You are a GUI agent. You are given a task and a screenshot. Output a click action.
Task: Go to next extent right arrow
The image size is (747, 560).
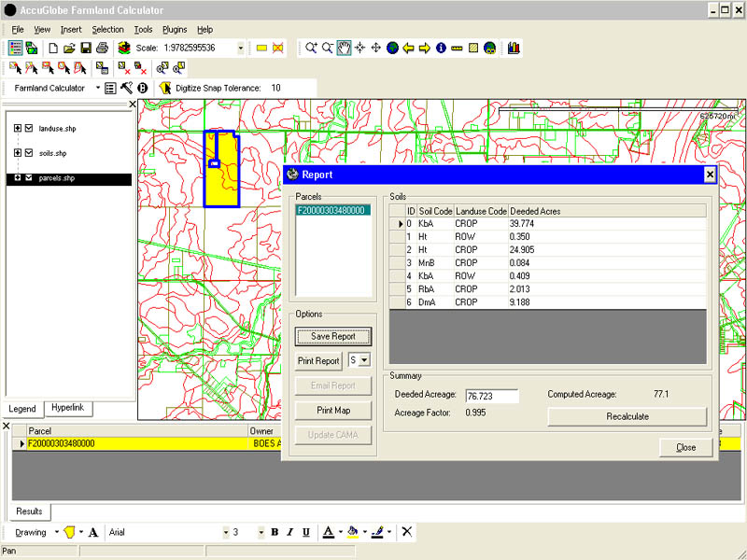(425, 48)
